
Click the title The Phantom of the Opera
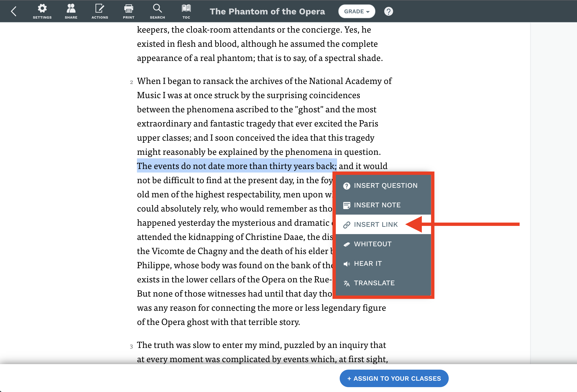pyautogui.click(x=267, y=12)
